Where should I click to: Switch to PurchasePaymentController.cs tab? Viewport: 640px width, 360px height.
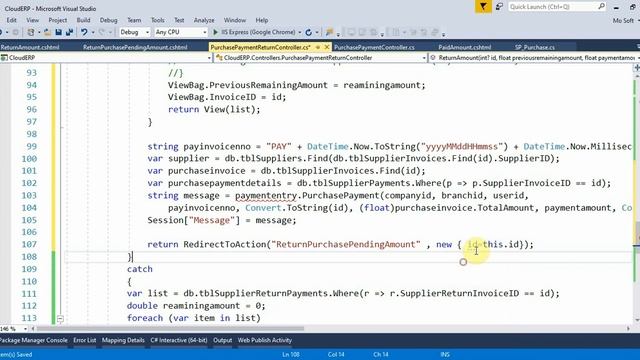374,47
